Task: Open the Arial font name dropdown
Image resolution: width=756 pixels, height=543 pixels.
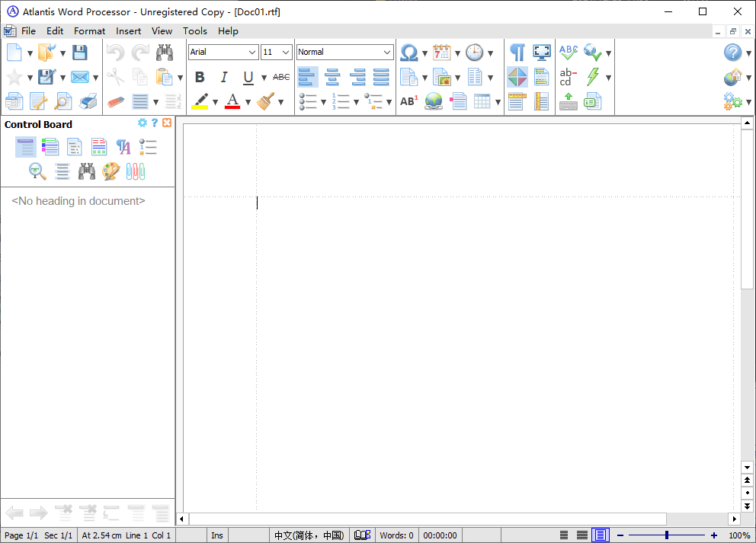Action: (252, 52)
